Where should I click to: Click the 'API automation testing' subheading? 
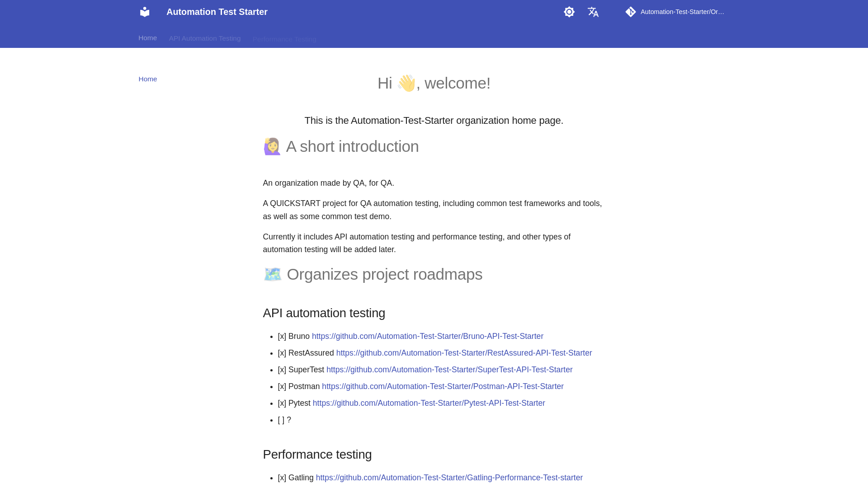coord(324,313)
